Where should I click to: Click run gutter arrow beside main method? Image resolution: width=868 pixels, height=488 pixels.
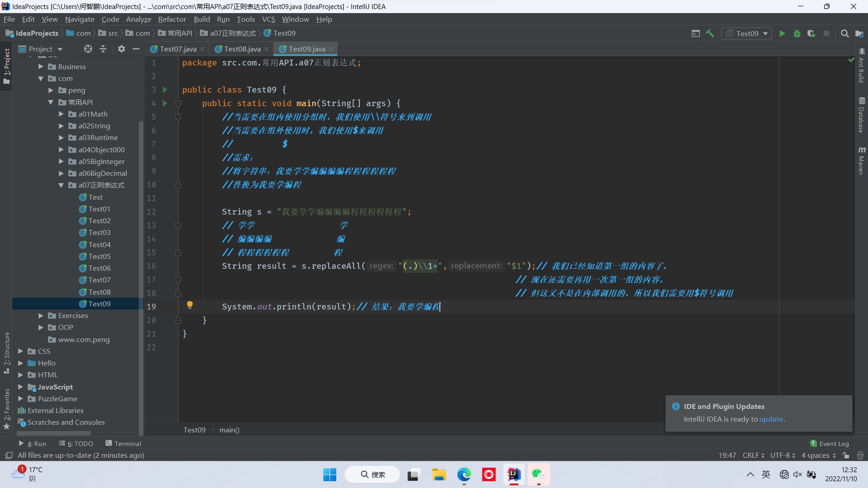click(165, 103)
